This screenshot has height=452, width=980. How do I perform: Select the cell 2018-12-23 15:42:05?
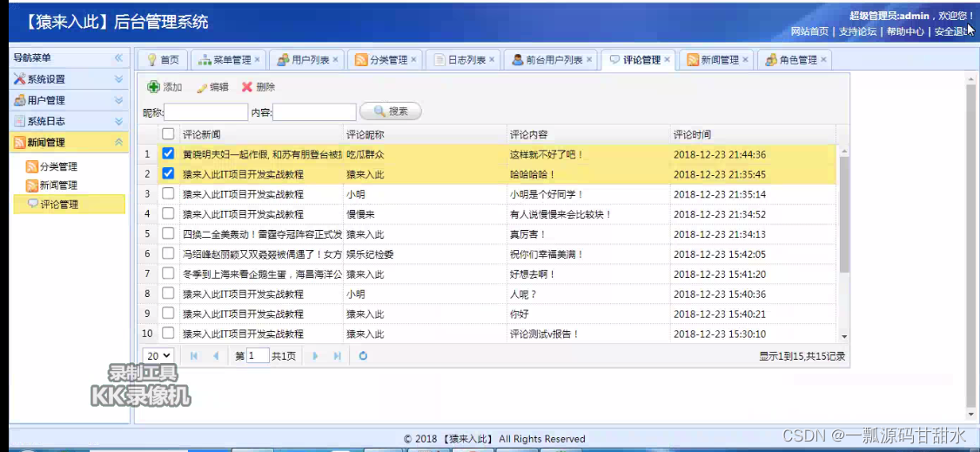(753, 253)
